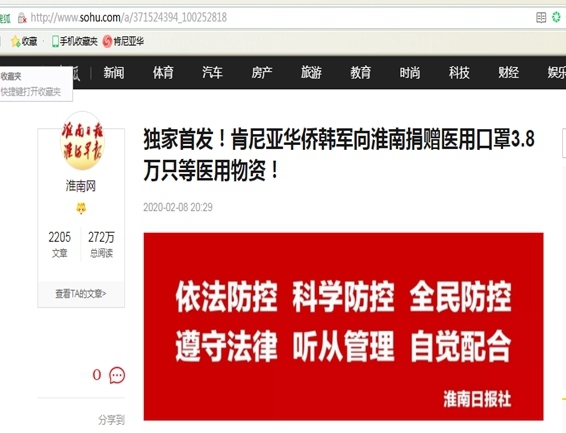
Task: Click the insecure site lock icon
Action: [22, 18]
